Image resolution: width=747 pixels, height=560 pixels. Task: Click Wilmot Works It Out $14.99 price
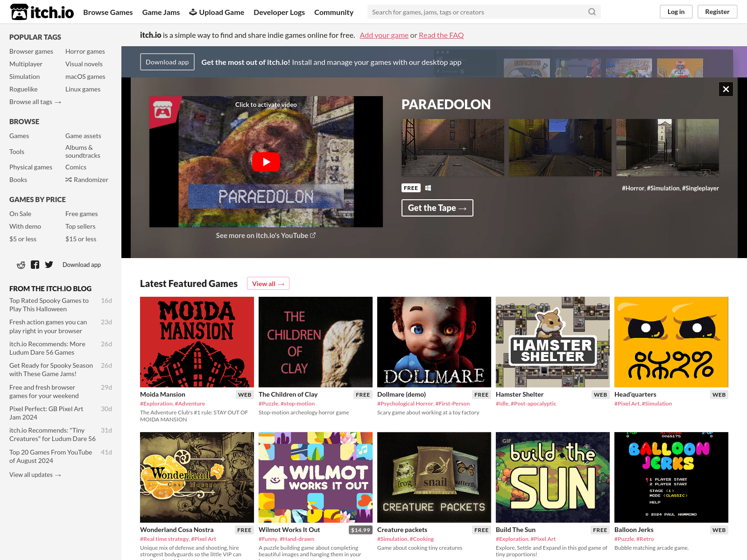pyautogui.click(x=360, y=530)
